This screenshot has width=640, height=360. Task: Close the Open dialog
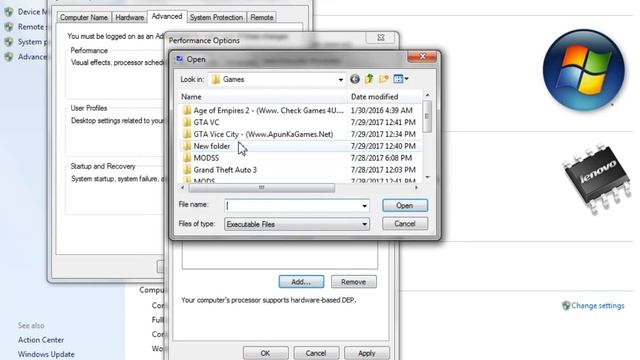[422, 56]
